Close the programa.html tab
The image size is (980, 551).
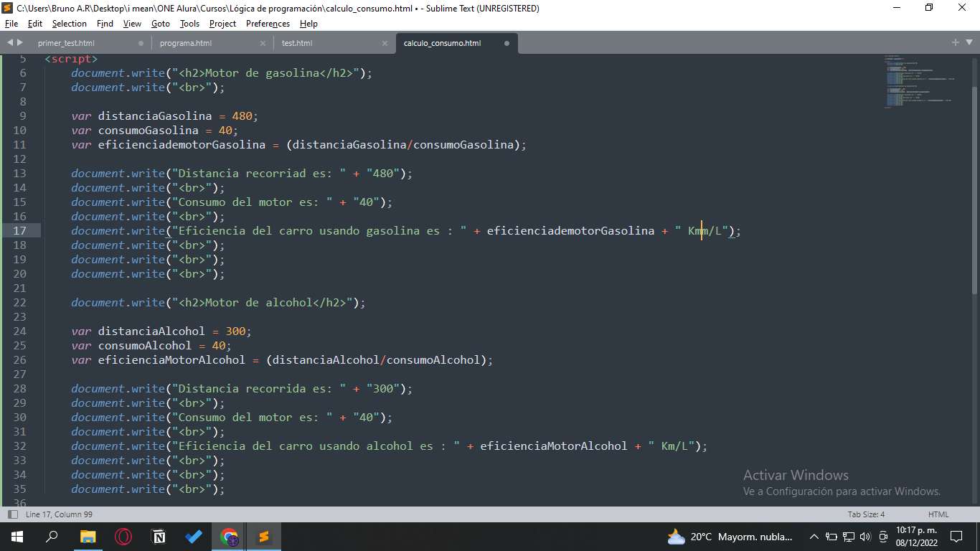[x=263, y=43]
